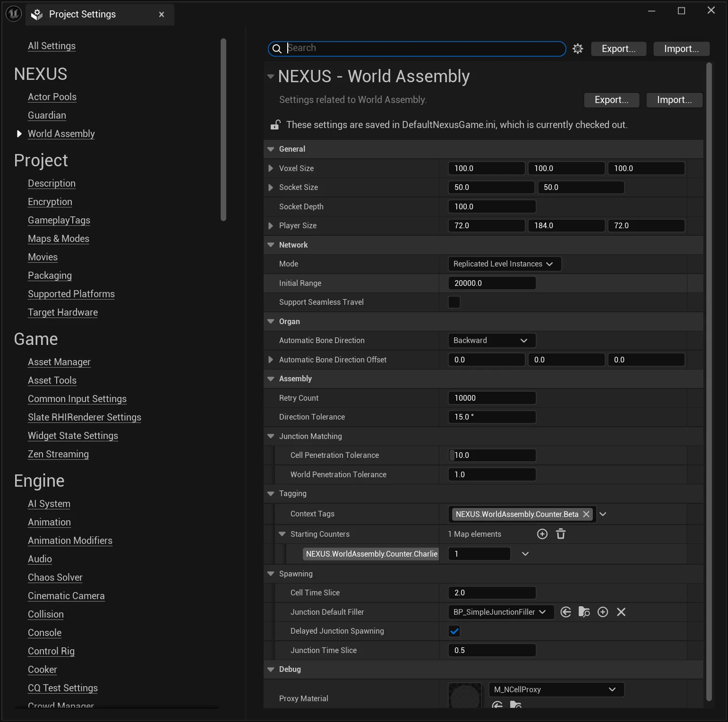Remove the Counter.Beta context tag
This screenshot has height=722, width=728.
(586, 514)
